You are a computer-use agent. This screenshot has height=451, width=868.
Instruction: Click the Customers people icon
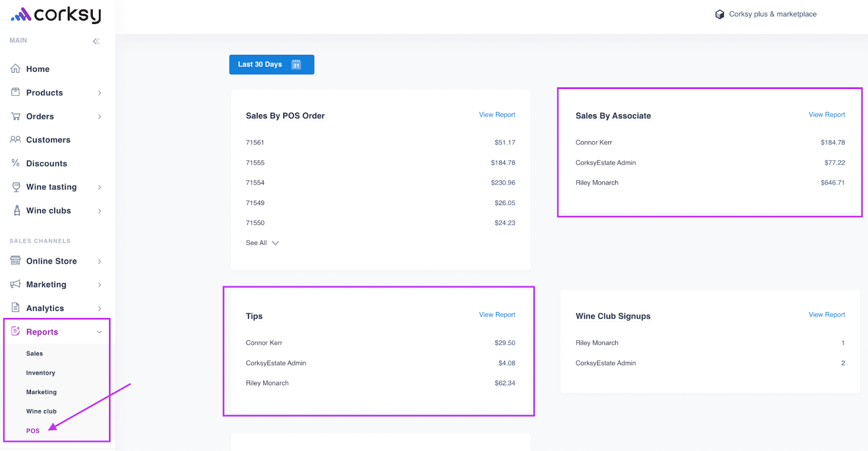coord(16,139)
